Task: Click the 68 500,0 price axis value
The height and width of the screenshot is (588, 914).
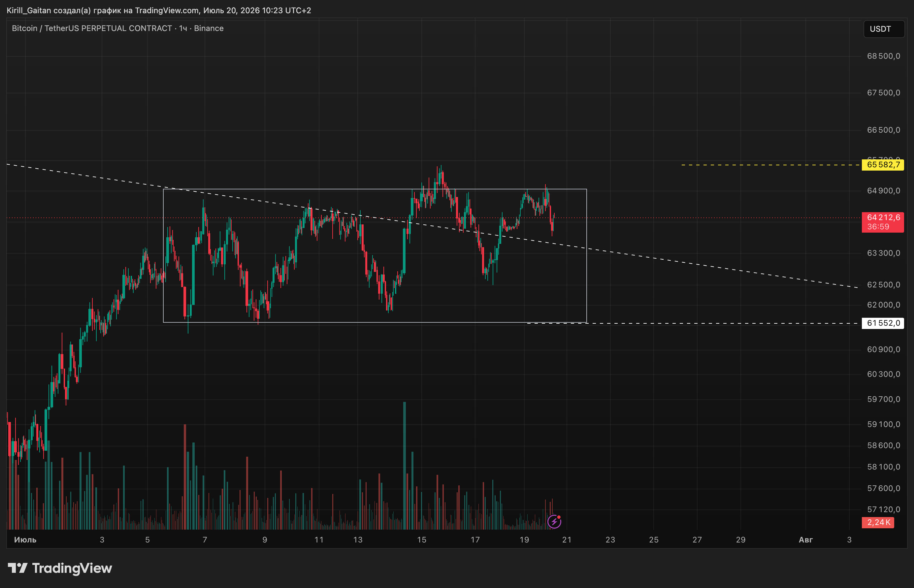Action: pyautogui.click(x=883, y=56)
